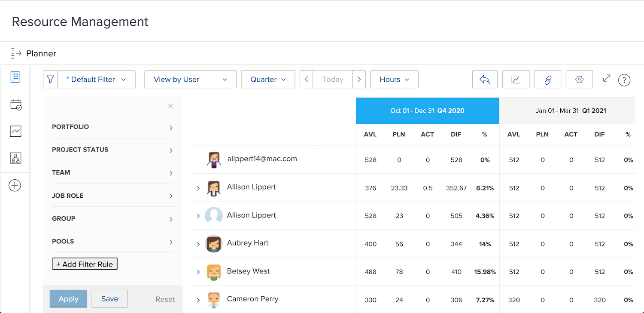Image resolution: width=644 pixels, height=313 pixels.
Task: Expand the Aubrey Hart row
Action: click(x=198, y=244)
